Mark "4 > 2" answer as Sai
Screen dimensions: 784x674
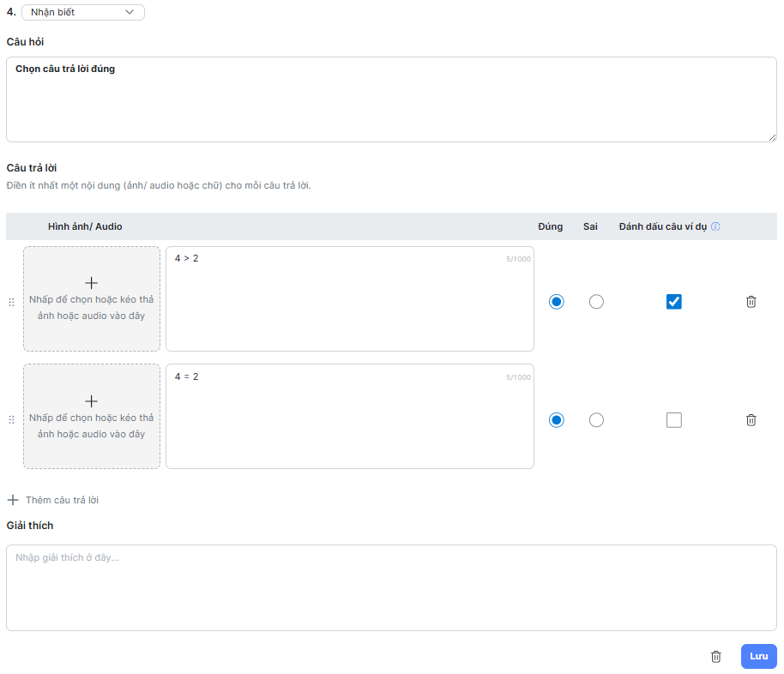(x=596, y=302)
